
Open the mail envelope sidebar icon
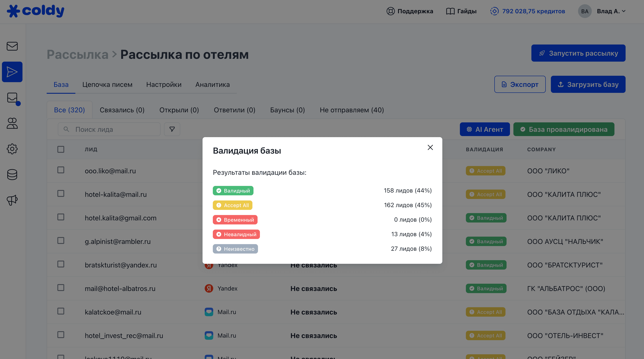(x=12, y=46)
